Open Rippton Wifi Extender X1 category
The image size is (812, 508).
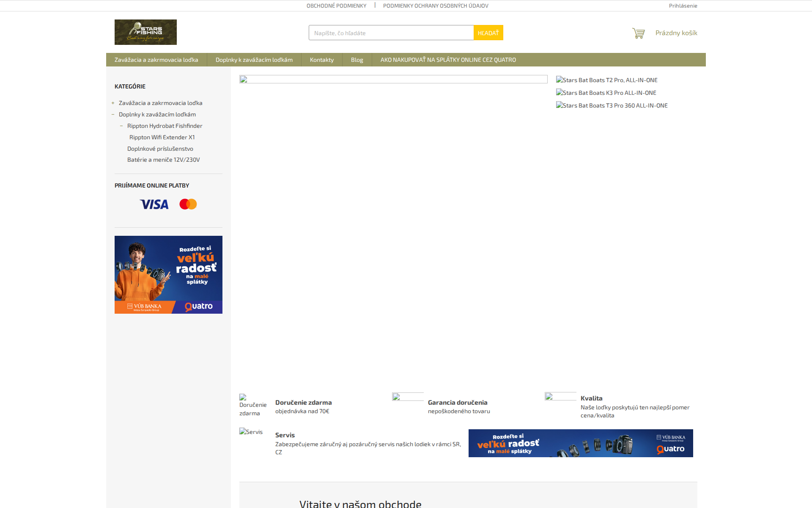(x=162, y=137)
